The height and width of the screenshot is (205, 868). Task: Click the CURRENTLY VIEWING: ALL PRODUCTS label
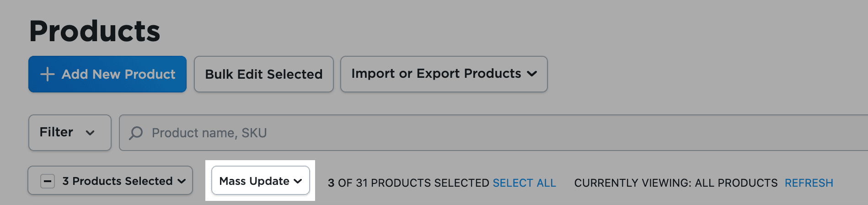[x=675, y=183]
